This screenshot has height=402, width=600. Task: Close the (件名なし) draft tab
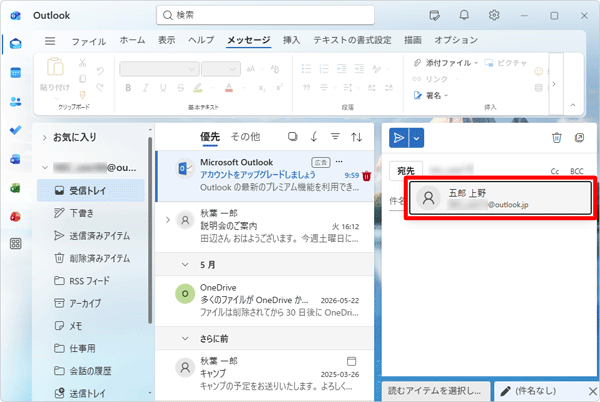[592, 391]
